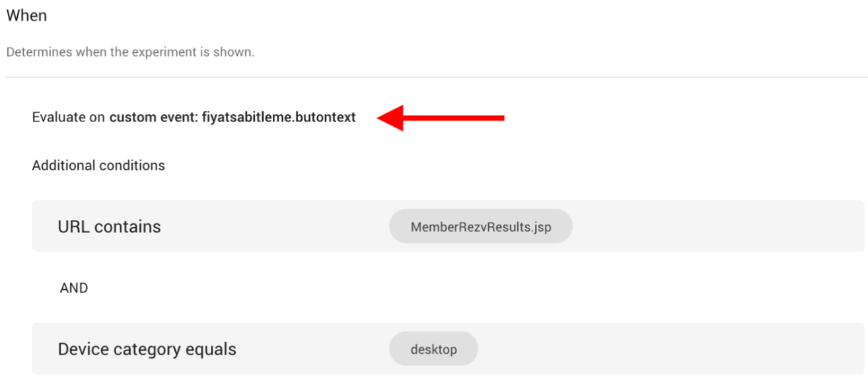The height and width of the screenshot is (379, 868).
Task: Click the When section heading
Action: [26, 15]
